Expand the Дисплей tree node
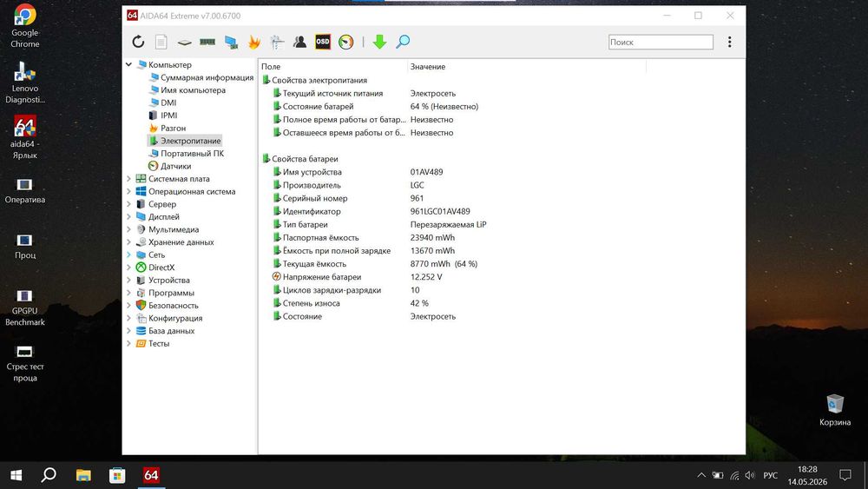868x489 pixels. (129, 217)
